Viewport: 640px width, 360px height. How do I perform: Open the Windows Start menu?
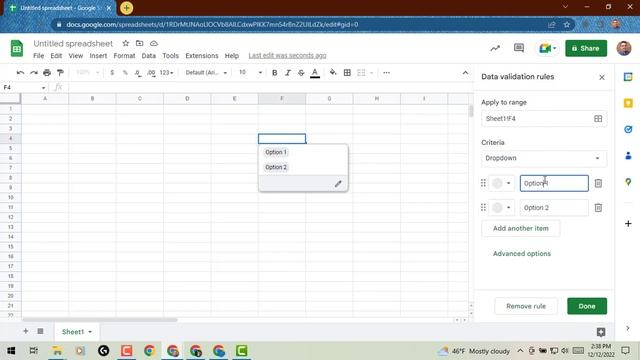[x=11, y=351]
